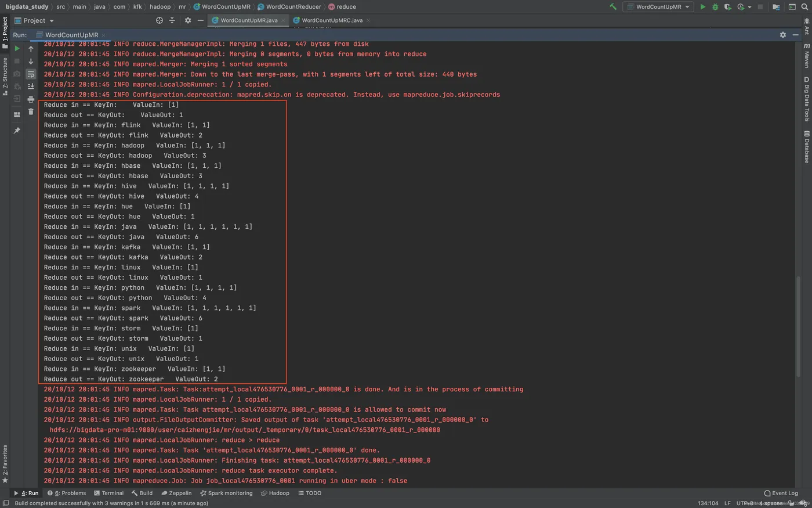The width and height of the screenshot is (812, 508).
Task: Click Select Opened File locate icon
Action: [x=159, y=20]
